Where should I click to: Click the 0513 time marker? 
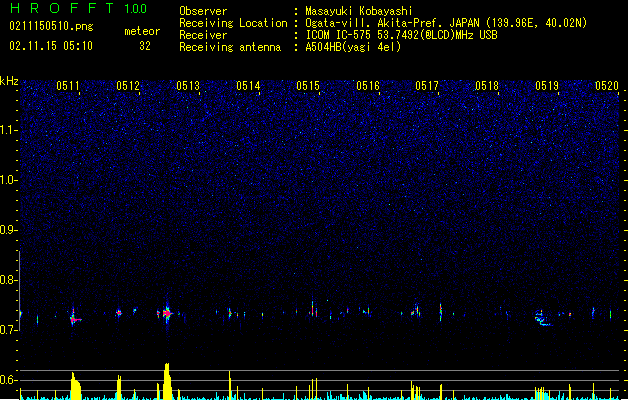pyautogui.click(x=188, y=86)
